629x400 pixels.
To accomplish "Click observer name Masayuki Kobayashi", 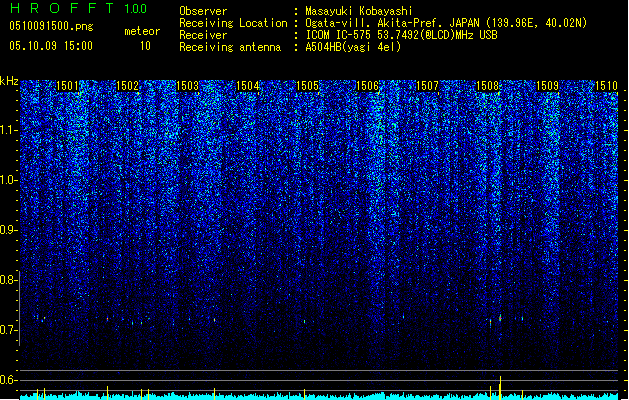I will 359,11.
